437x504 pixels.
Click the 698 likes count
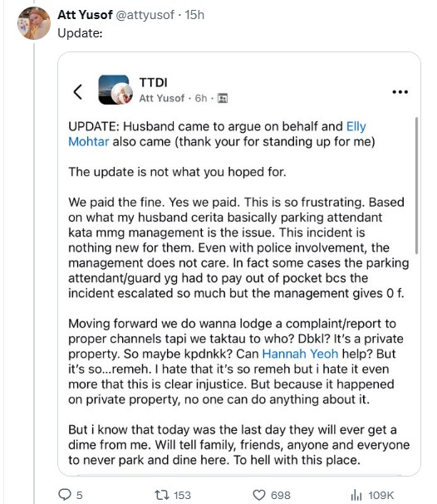(281, 496)
